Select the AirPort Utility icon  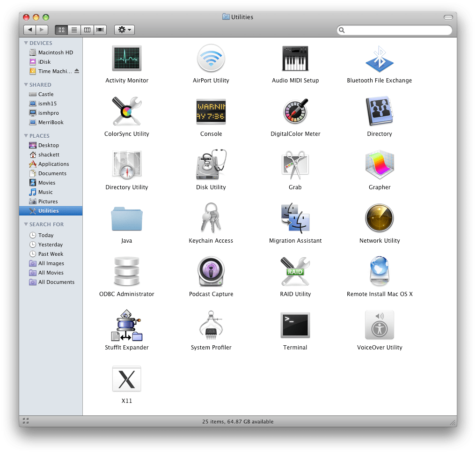click(x=211, y=59)
